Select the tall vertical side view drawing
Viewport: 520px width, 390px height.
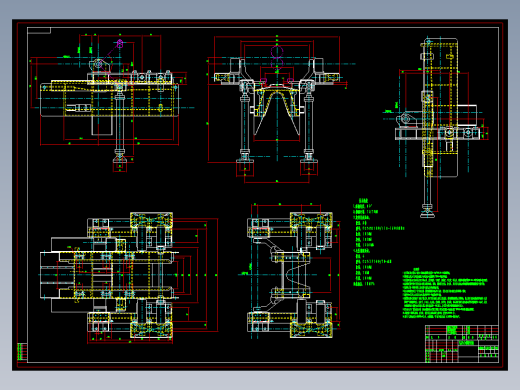(436, 128)
